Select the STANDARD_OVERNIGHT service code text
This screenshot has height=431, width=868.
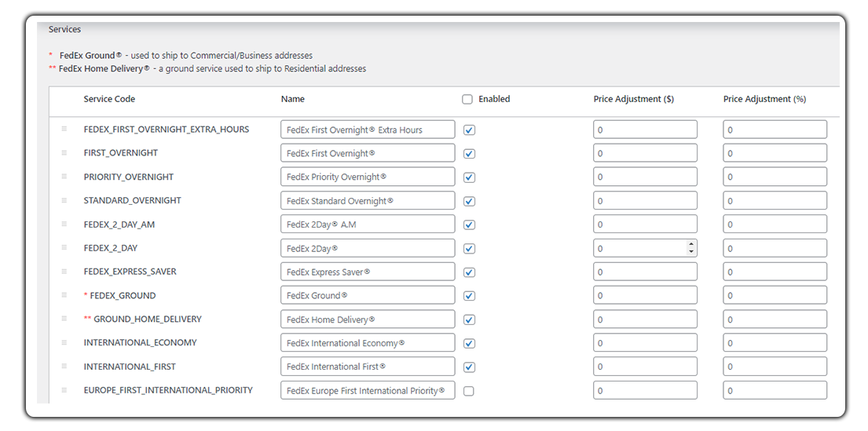click(132, 200)
